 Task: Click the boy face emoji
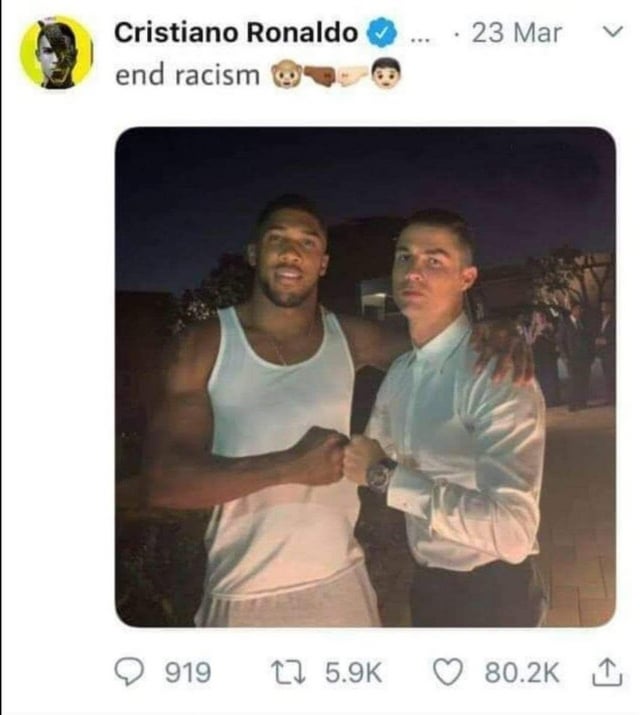click(x=386, y=74)
